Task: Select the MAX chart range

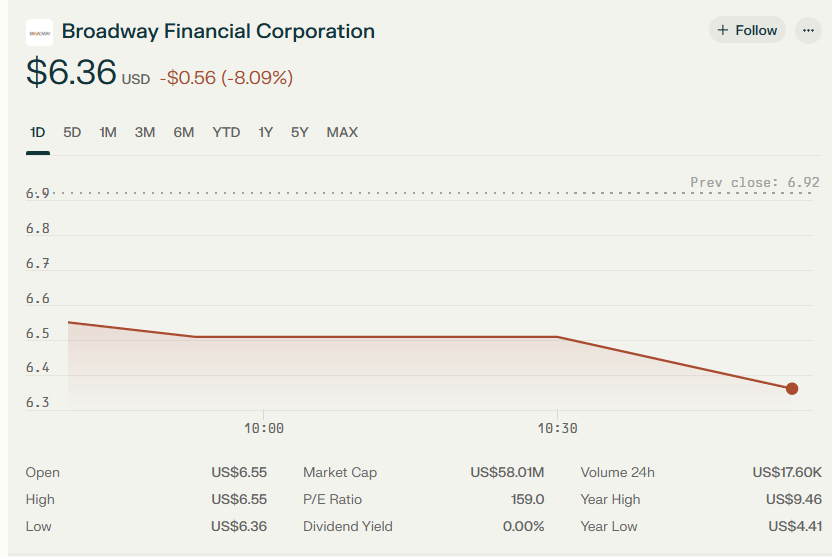Action: click(x=342, y=132)
